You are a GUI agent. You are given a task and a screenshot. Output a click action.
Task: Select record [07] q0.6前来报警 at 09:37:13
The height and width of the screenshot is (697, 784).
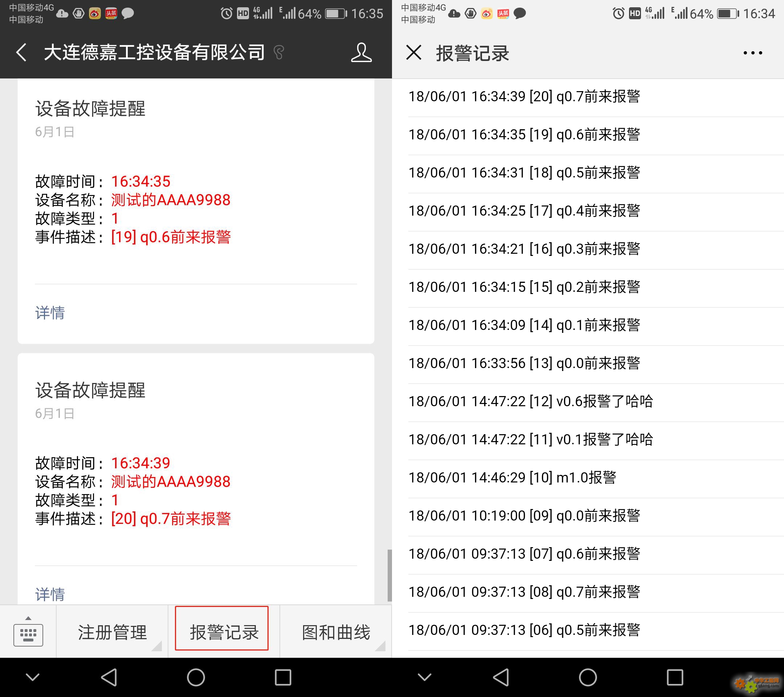pos(588,554)
